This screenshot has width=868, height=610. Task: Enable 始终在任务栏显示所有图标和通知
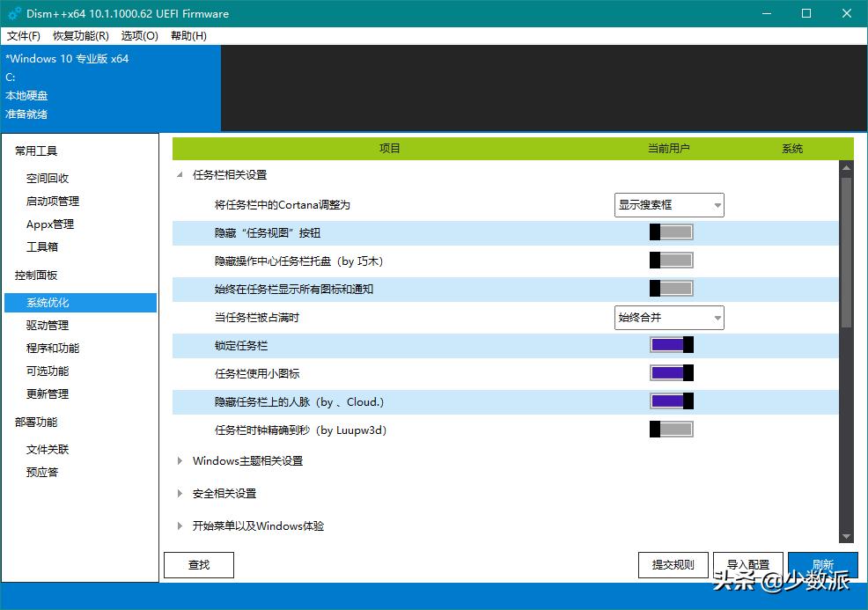click(671, 288)
